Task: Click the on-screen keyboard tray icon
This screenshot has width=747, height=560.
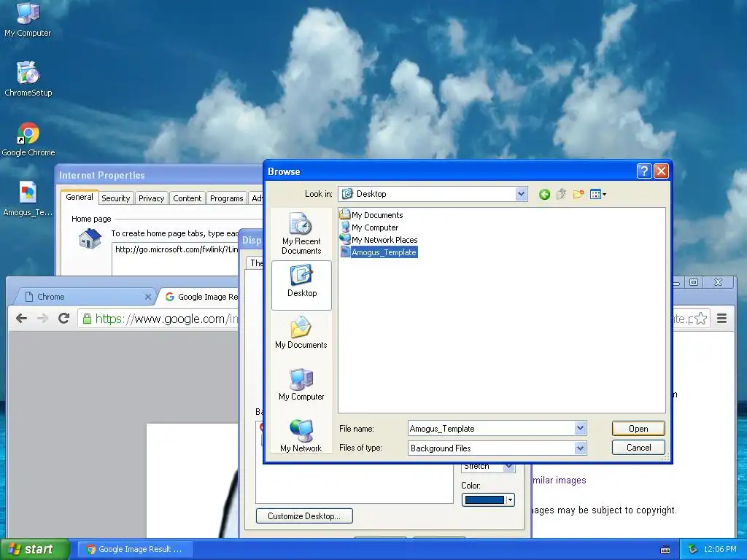Action: pos(665,550)
